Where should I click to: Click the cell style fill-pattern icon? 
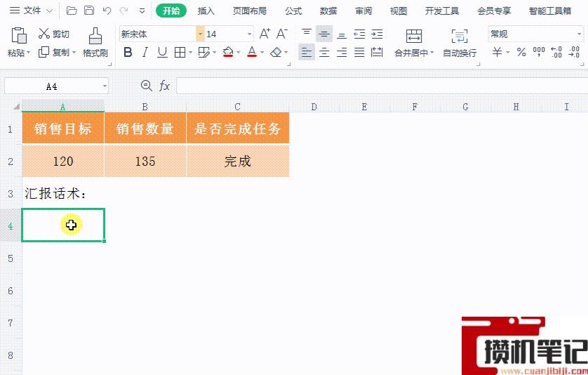click(x=204, y=52)
